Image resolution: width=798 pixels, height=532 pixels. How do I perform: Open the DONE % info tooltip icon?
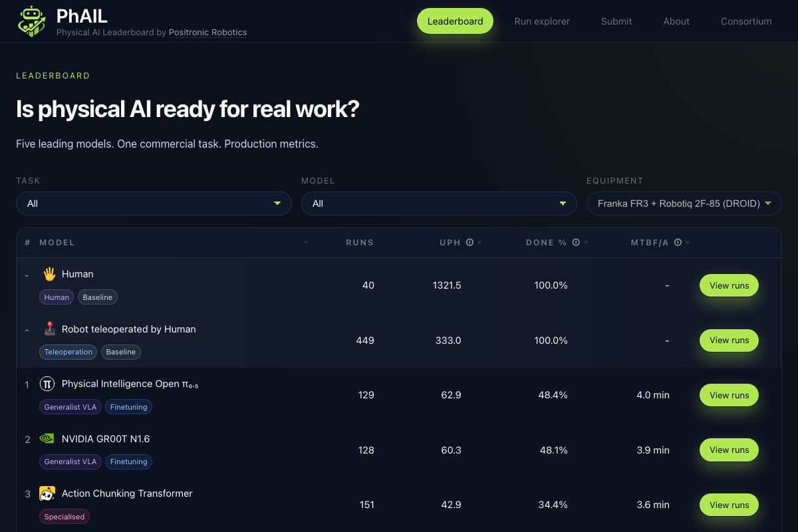tap(576, 242)
